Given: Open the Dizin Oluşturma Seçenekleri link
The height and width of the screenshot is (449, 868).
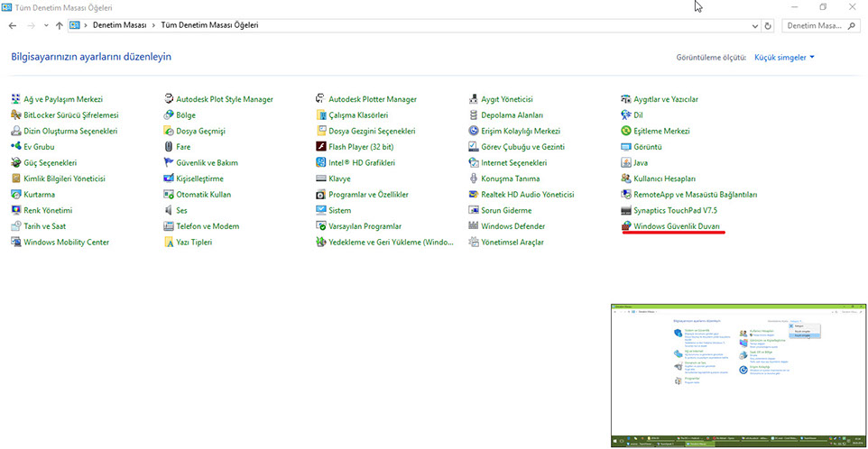Looking at the screenshot, I should coord(70,131).
